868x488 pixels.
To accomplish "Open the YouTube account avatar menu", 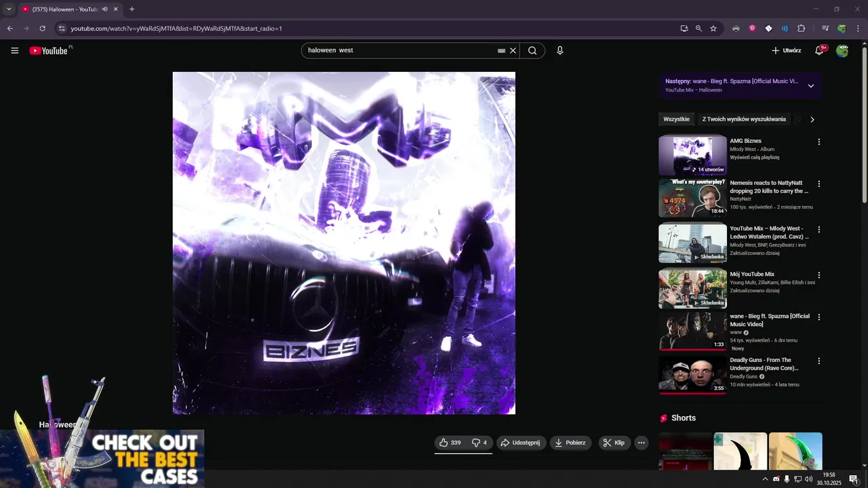I will click(x=842, y=51).
